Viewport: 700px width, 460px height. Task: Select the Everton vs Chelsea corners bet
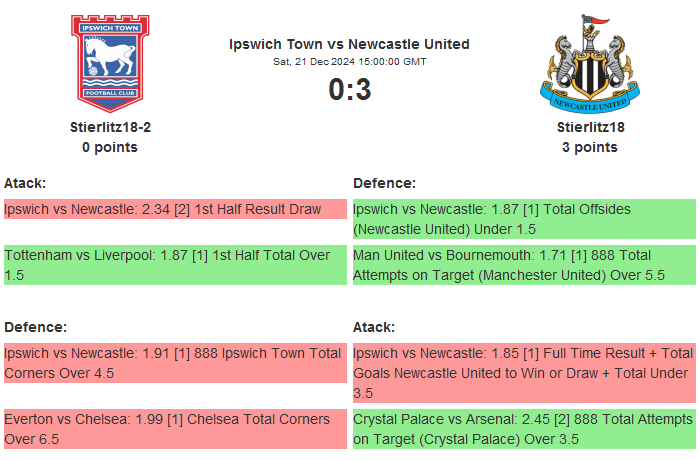(174, 429)
